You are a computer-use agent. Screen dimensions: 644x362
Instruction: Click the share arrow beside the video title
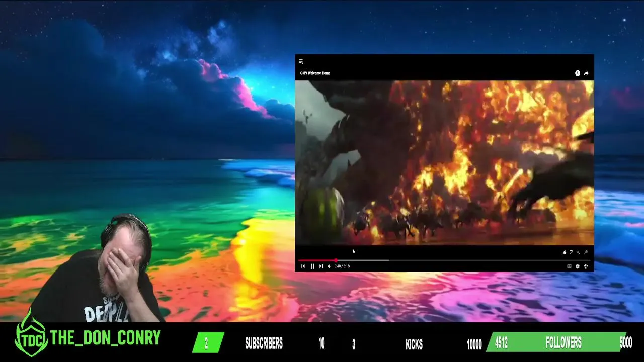point(586,73)
